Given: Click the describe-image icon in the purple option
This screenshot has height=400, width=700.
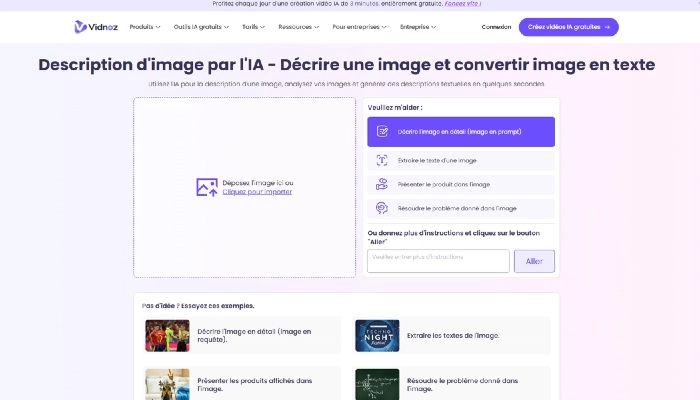Looking at the screenshot, I should 382,131.
